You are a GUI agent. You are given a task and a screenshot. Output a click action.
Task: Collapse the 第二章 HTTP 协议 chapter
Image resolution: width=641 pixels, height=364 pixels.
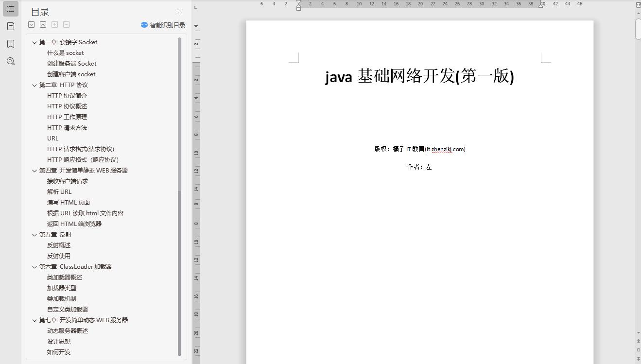click(x=35, y=85)
